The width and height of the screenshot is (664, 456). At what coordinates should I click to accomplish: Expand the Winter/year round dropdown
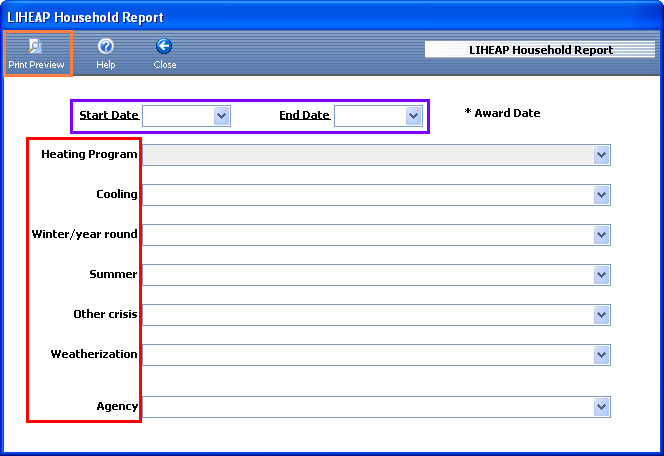coord(601,235)
